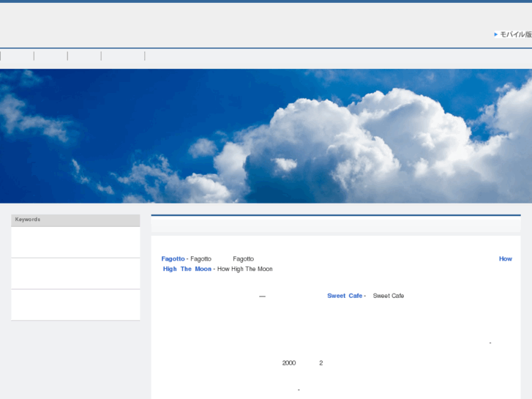This screenshot has width=532, height=399.
Task: Select the plain text How High The Moon
Action: (244, 269)
